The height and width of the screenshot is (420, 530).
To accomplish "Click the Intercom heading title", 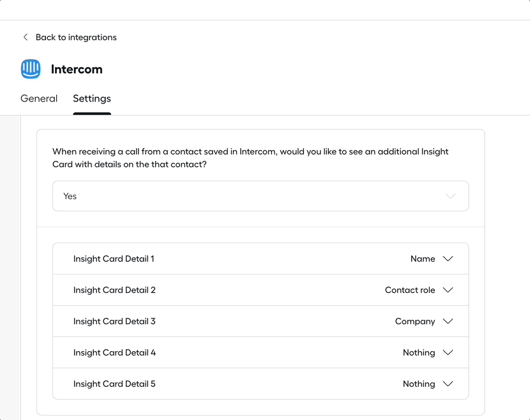I will coord(77,69).
